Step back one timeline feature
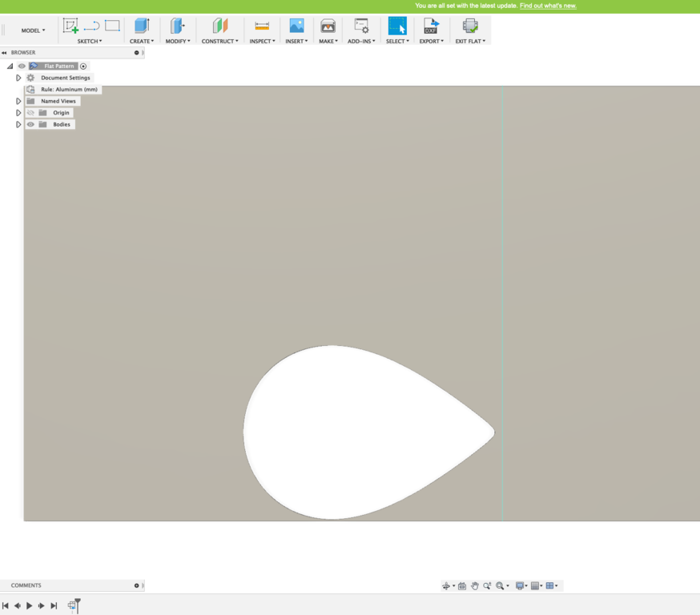 pos(18,605)
